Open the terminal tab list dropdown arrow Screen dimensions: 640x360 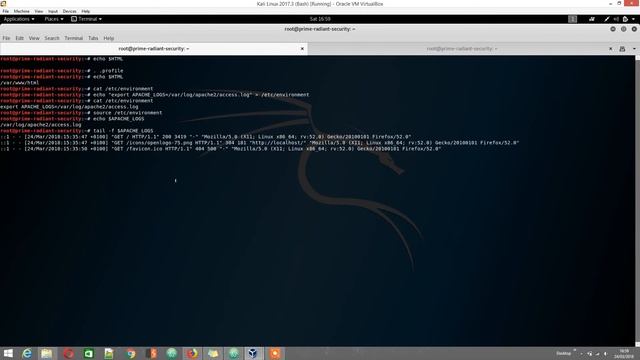tap(634, 49)
